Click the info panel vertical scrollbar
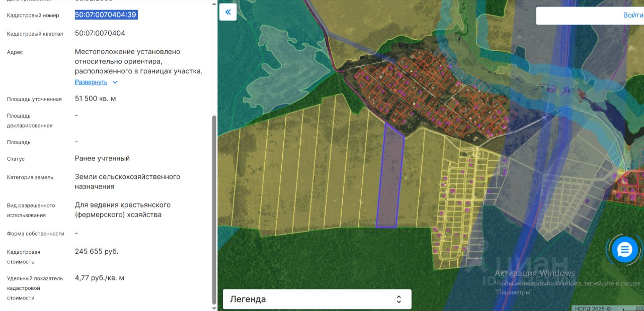 [214, 210]
